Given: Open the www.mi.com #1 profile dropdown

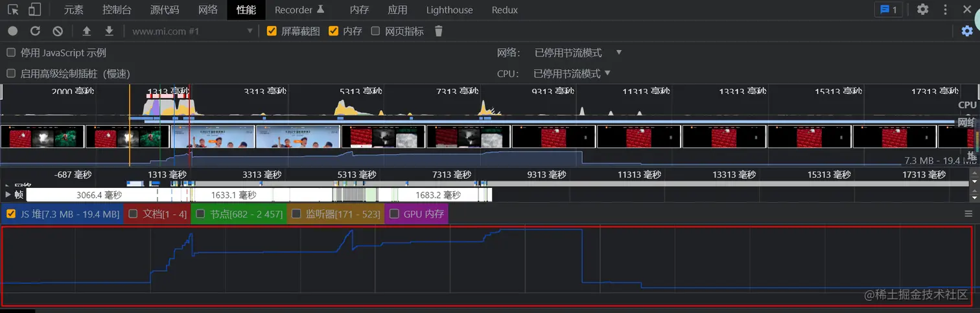Looking at the screenshot, I should [x=192, y=30].
